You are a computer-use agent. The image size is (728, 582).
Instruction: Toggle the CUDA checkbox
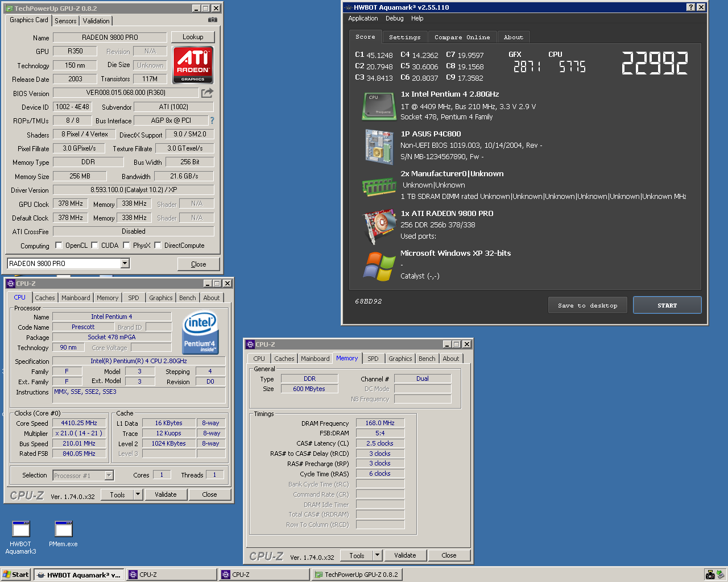click(x=94, y=246)
